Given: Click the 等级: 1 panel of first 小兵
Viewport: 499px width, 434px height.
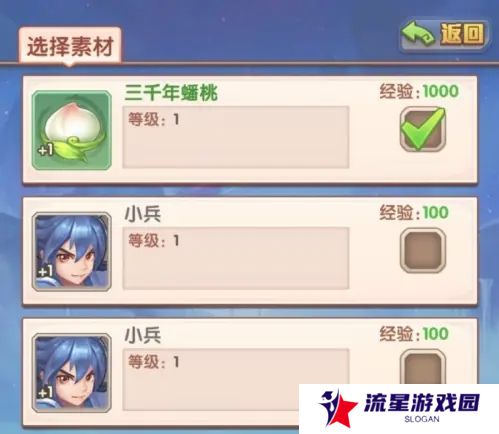Looking at the screenshot, I should click(x=236, y=258).
